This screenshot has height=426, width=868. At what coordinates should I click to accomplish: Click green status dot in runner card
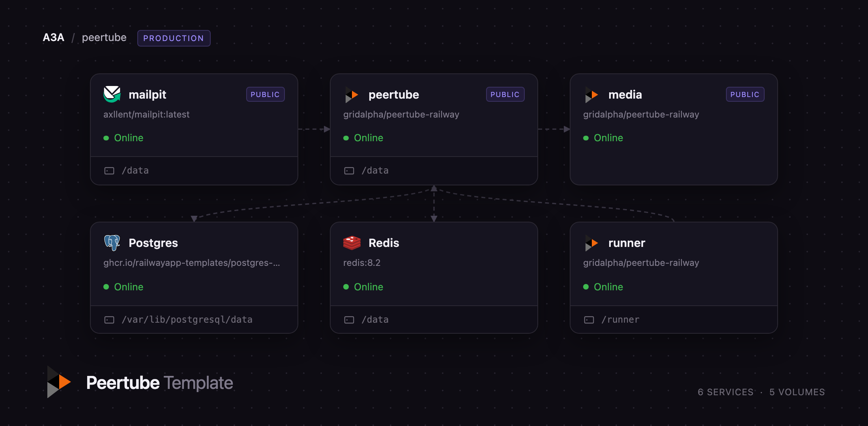[x=586, y=287]
